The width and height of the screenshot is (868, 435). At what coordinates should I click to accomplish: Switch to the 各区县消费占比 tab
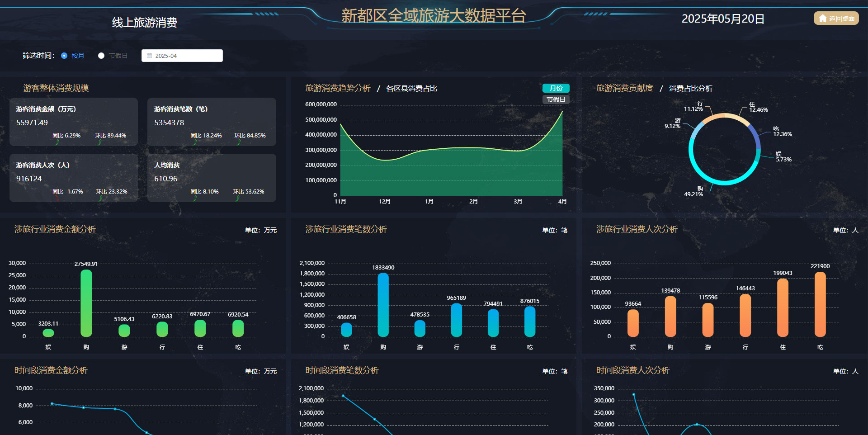(411, 89)
